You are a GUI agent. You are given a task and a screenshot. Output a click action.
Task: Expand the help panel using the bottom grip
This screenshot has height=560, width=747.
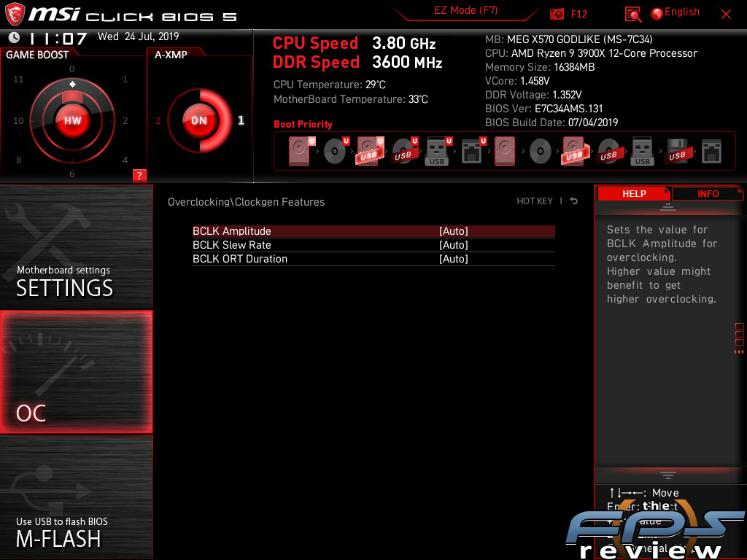coord(667,475)
